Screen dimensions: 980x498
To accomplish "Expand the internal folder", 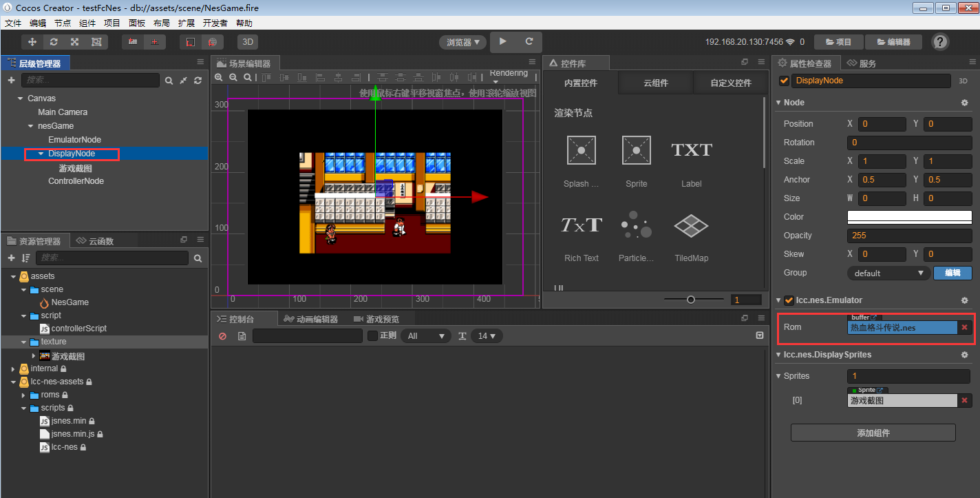I will (13, 369).
